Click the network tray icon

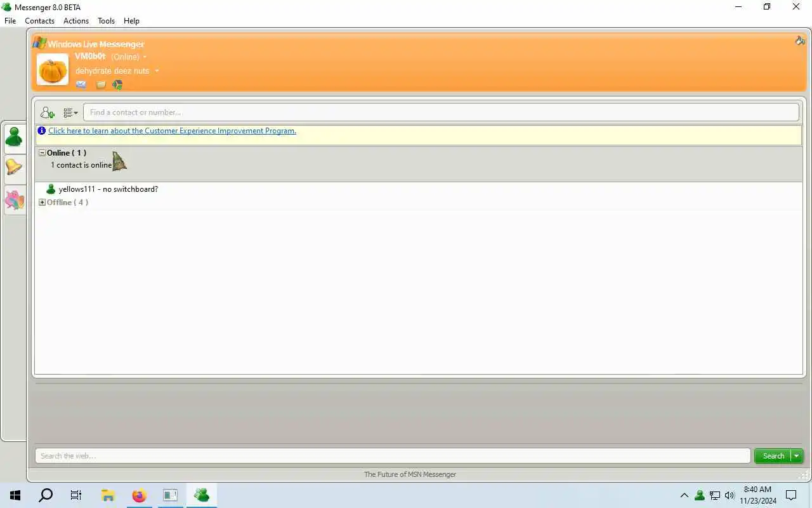click(715, 495)
